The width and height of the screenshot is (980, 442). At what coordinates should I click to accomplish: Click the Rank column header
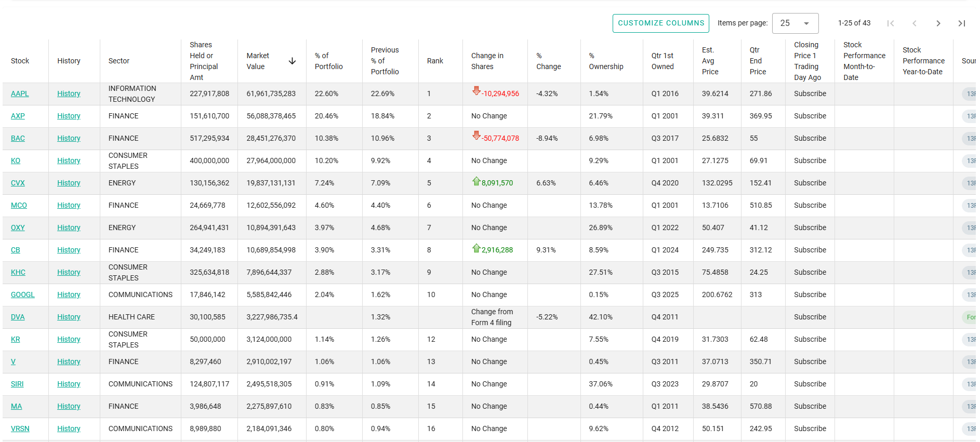(x=435, y=61)
